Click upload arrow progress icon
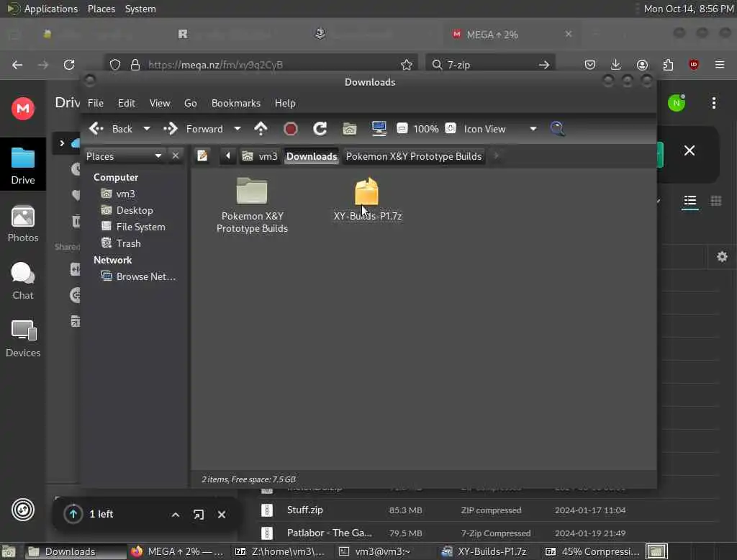This screenshot has width=737, height=560. (x=73, y=514)
